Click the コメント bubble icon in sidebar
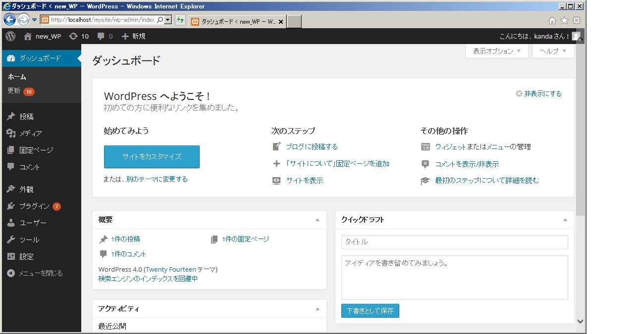644x334 pixels. click(x=11, y=167)
